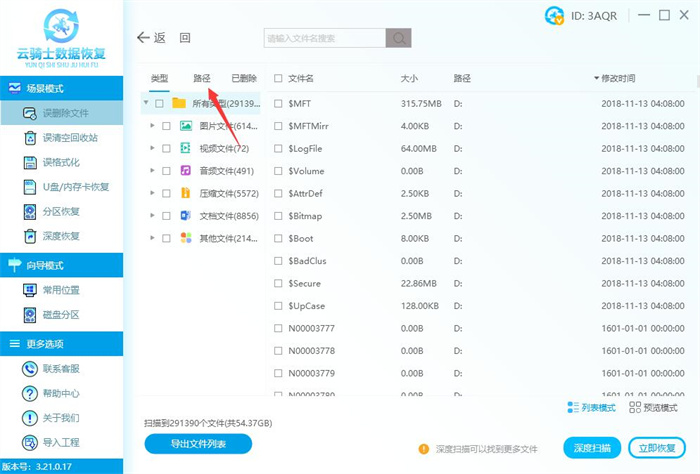
Task: Expand the 文档文件 tree node
Action: click(151, 215)
